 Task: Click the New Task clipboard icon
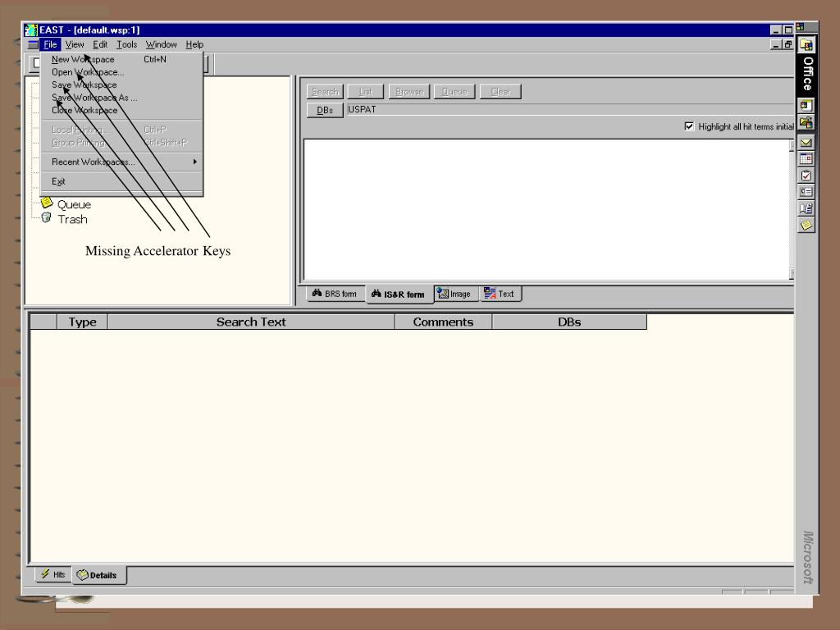pos(806,176)
